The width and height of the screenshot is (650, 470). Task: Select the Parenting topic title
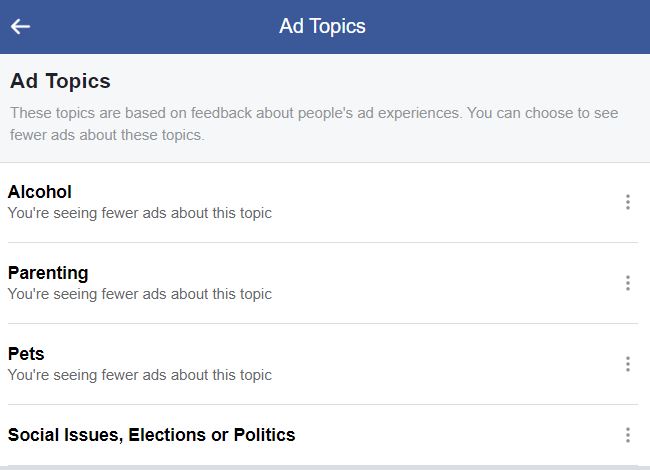(x=48, y=273)
